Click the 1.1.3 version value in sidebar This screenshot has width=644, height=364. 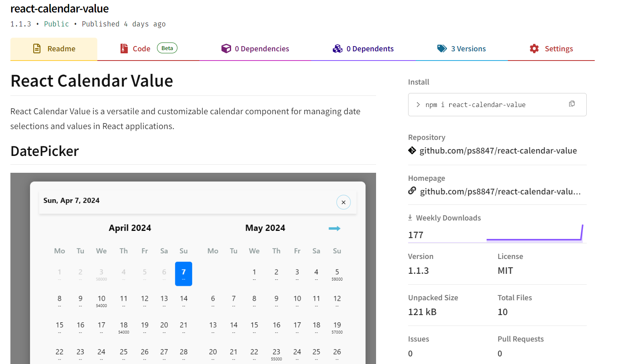pos(418,271)
